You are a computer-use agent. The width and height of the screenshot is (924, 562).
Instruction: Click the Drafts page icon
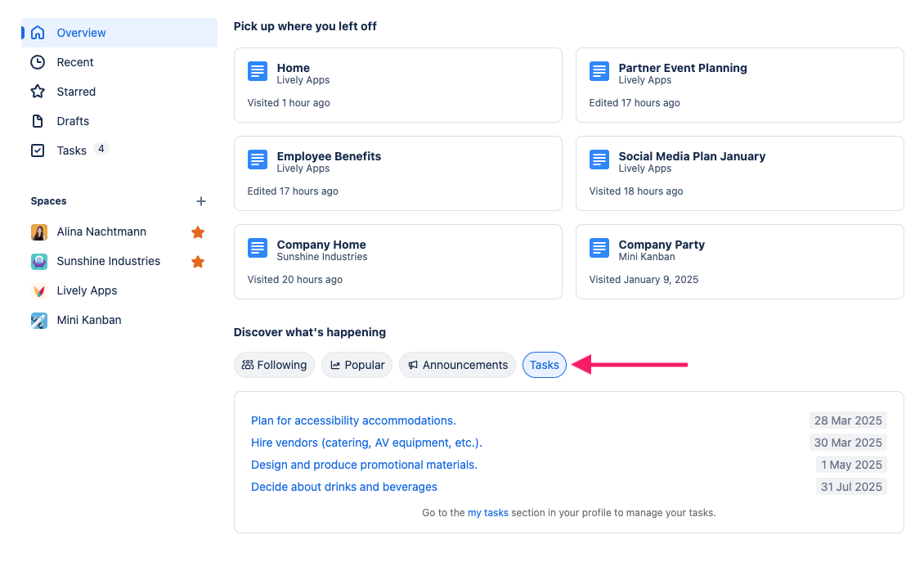click(38, 121)
